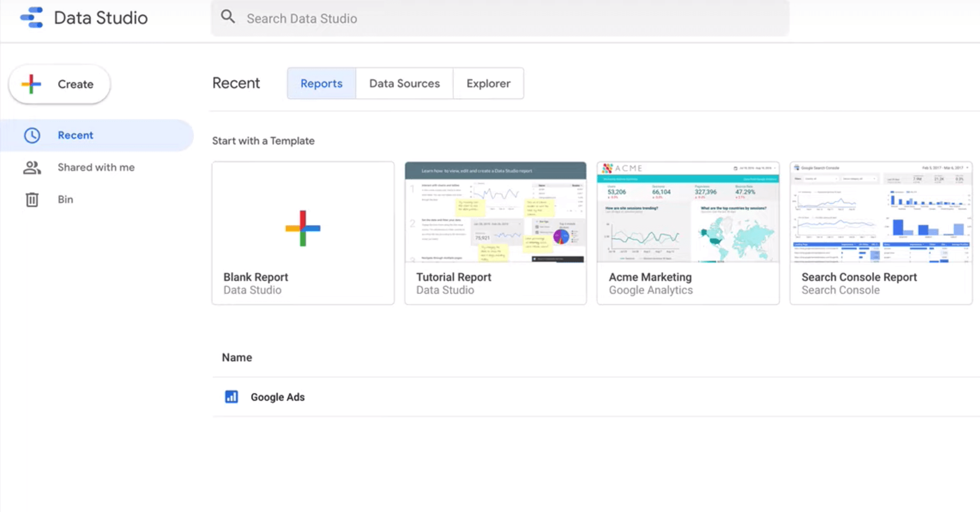Focus the Search Data Studio field
980x512 pixels.
point(500,18)
